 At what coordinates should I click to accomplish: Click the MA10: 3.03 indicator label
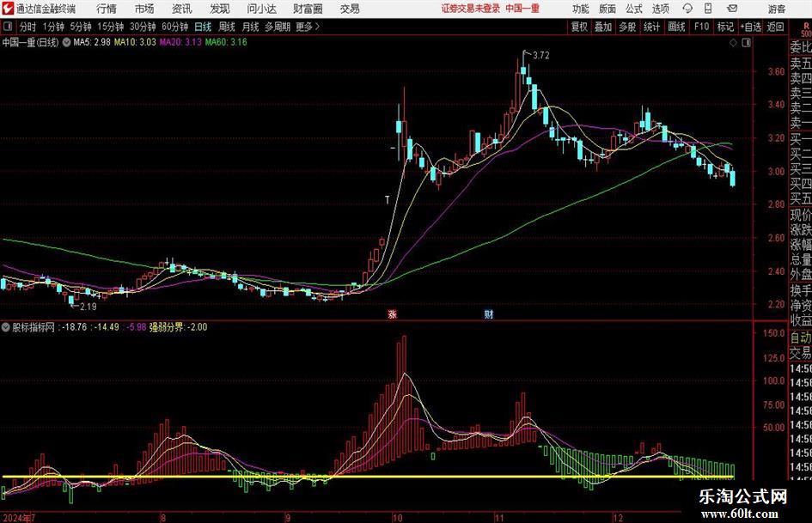tap(135, 42)
